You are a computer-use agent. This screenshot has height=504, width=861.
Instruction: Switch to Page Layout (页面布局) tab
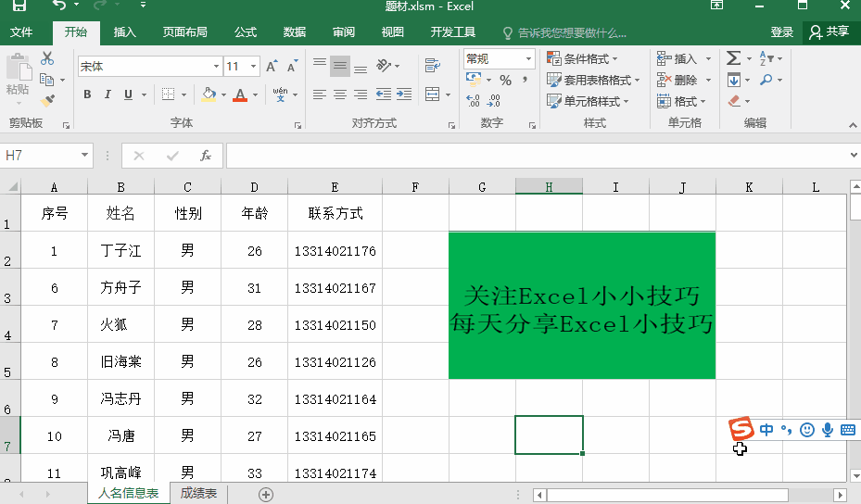pos(185,32)
